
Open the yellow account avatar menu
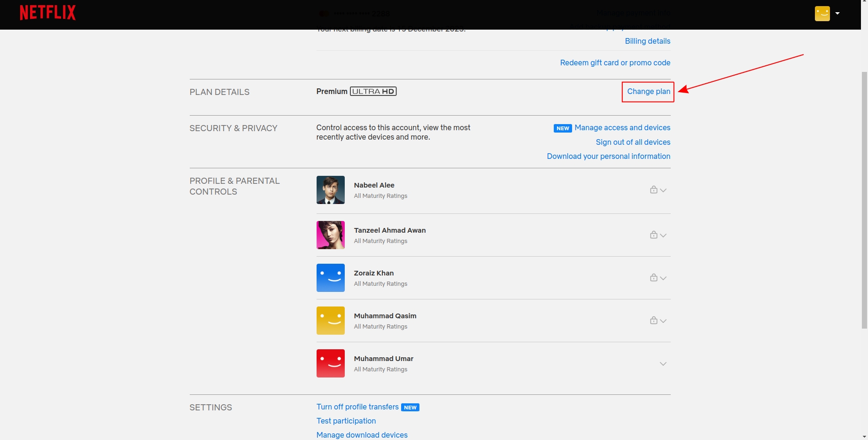tap(822, 14)
